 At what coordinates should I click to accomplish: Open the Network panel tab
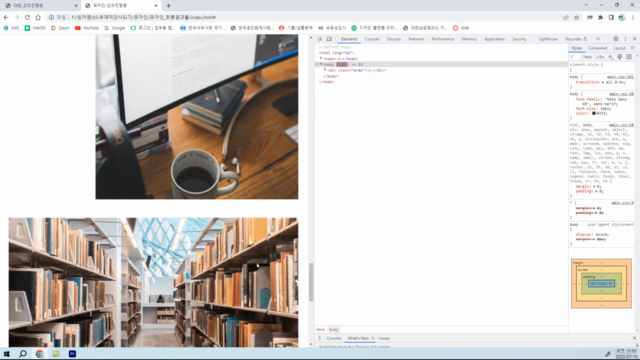(x=416, y=39)
